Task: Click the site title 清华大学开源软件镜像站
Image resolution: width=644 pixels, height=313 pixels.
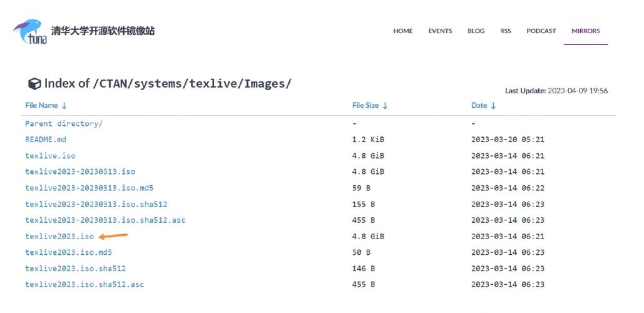Action: click(103, 31)
